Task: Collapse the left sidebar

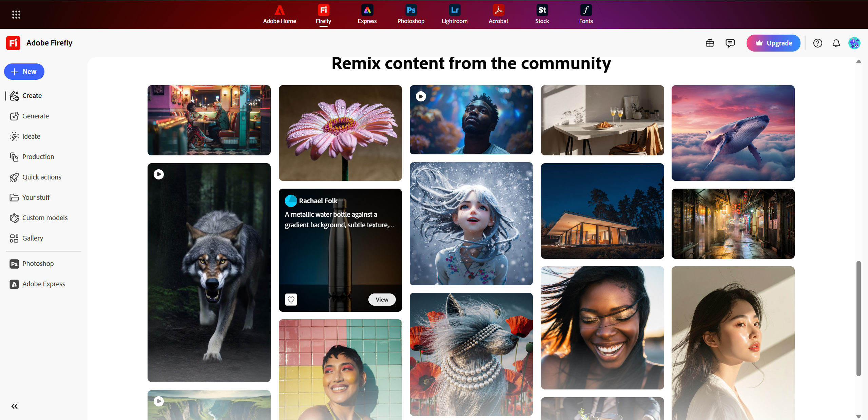Action: point(14,406)
